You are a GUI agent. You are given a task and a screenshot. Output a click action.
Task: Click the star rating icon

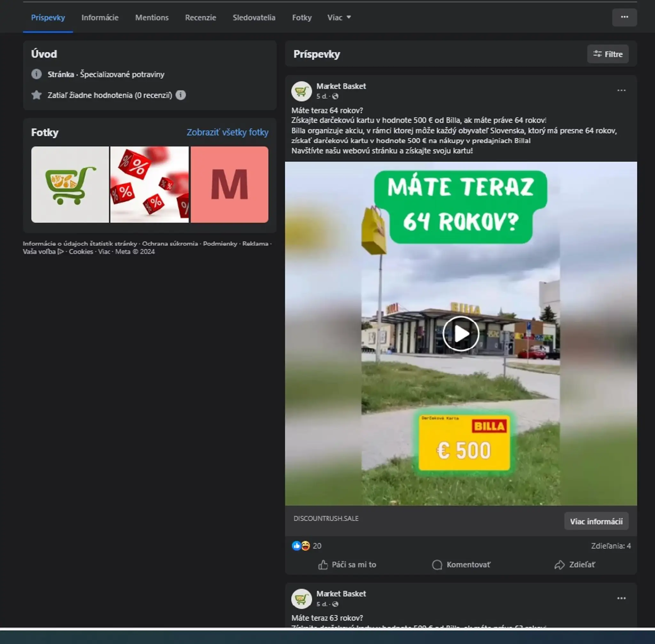point(36,95)
